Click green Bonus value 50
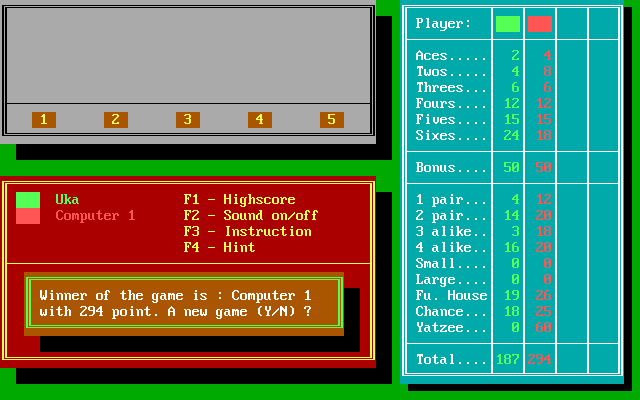This screenshot has width=640, height=400. (x=512, y=167)
